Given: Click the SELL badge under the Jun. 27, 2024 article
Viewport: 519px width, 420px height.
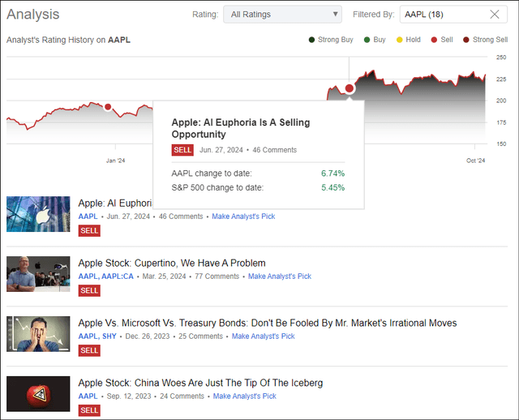Looking at the screenshot, I should click(89, 231).
